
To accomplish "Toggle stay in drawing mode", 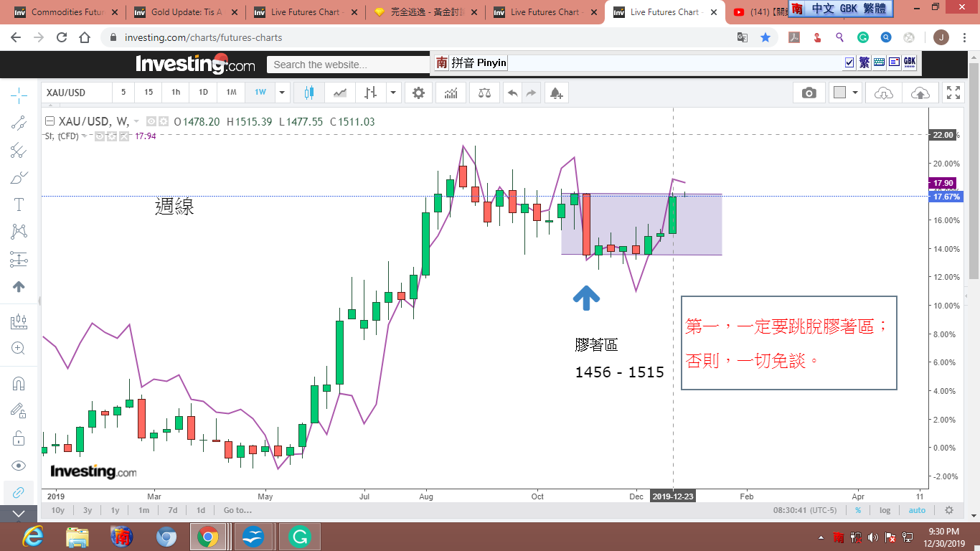I will 19,411.
